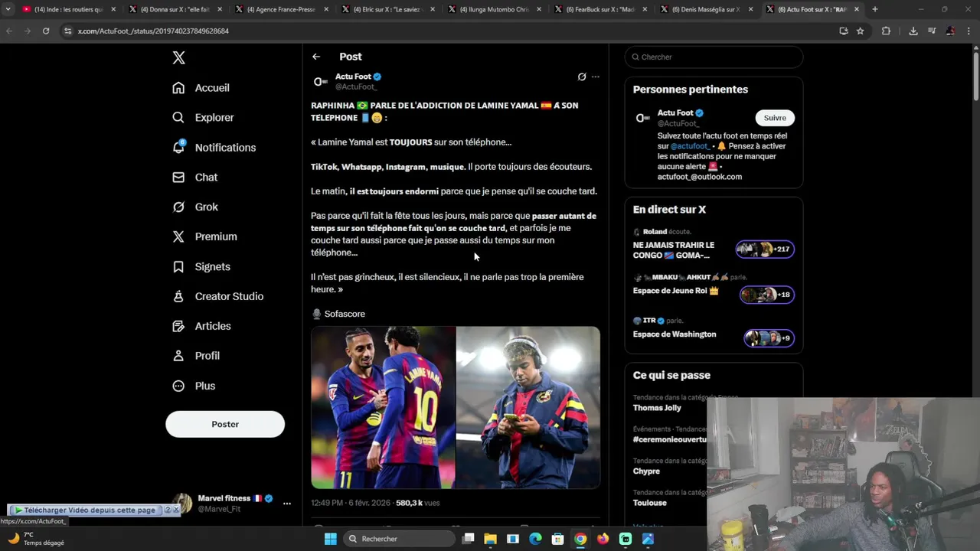Open media controls icon

click(x=932, y=31)
